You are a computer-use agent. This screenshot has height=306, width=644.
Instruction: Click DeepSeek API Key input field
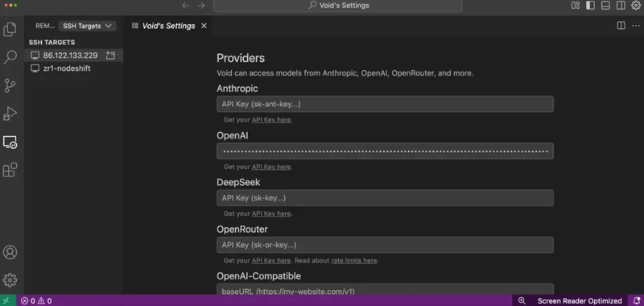[x=385, y=198]
